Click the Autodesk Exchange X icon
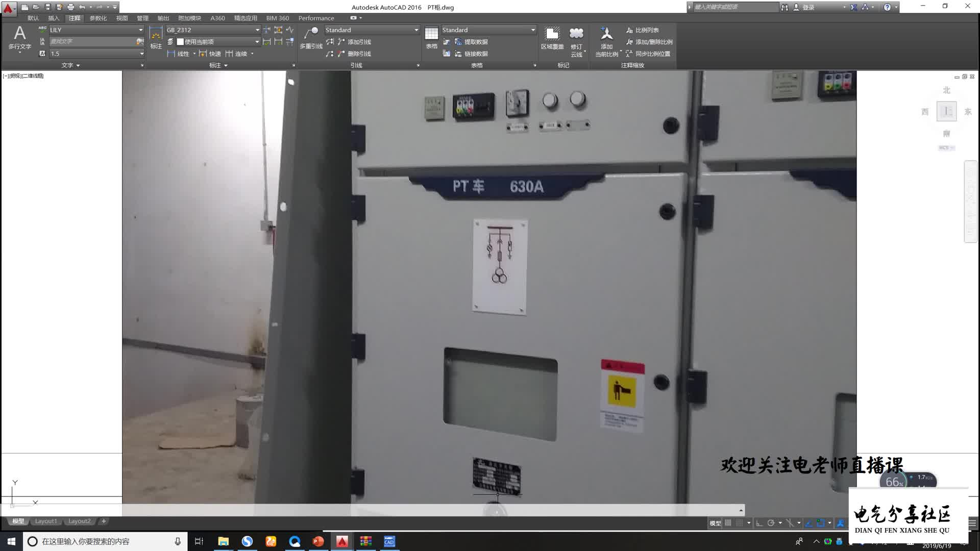 (853, 7)
